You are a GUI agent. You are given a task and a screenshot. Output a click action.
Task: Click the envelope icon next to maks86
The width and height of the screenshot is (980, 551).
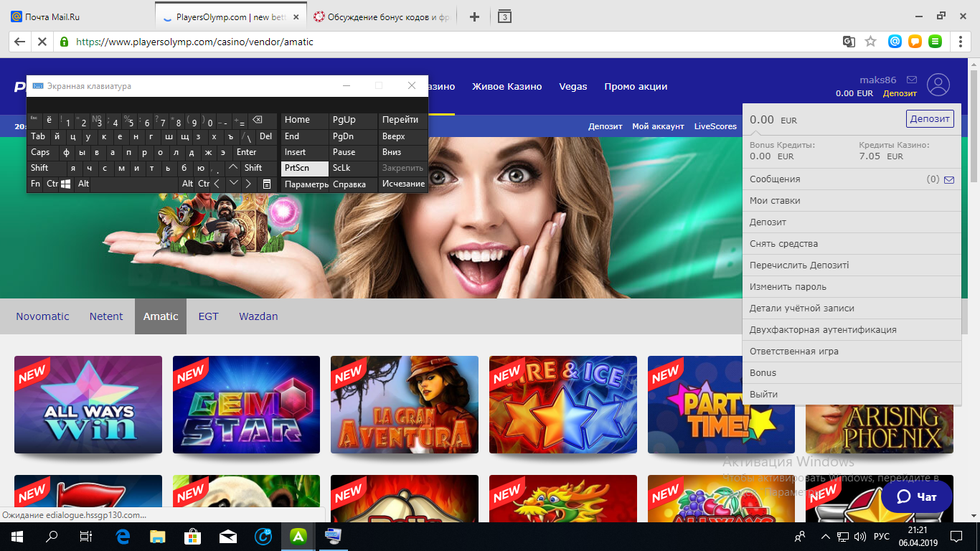pyautogui.click(x=912, y=80)
